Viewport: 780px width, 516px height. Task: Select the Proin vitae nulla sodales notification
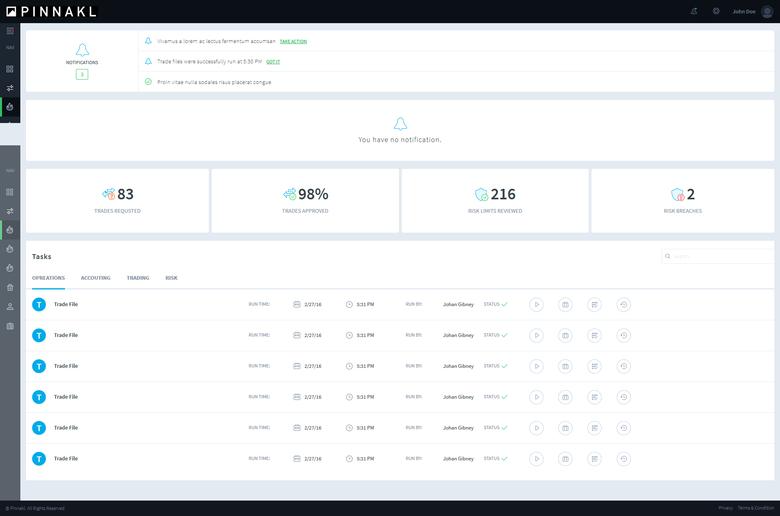tap(456, 82)
